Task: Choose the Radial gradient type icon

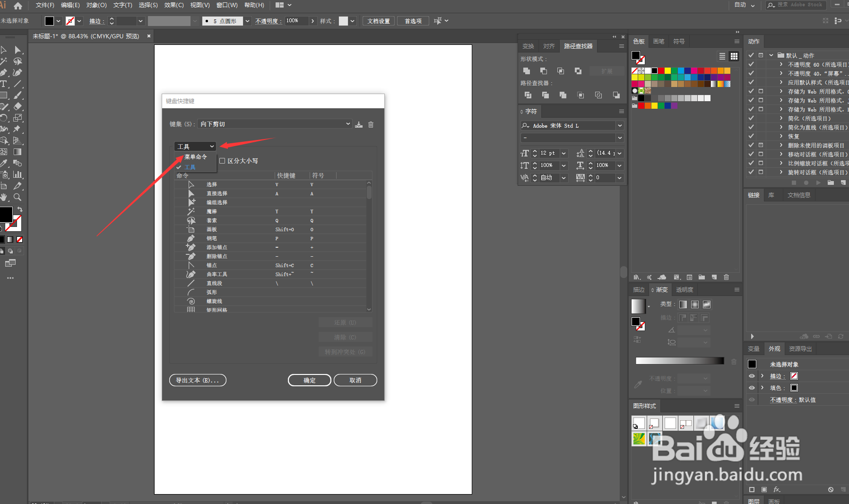Action: point(695,304)
